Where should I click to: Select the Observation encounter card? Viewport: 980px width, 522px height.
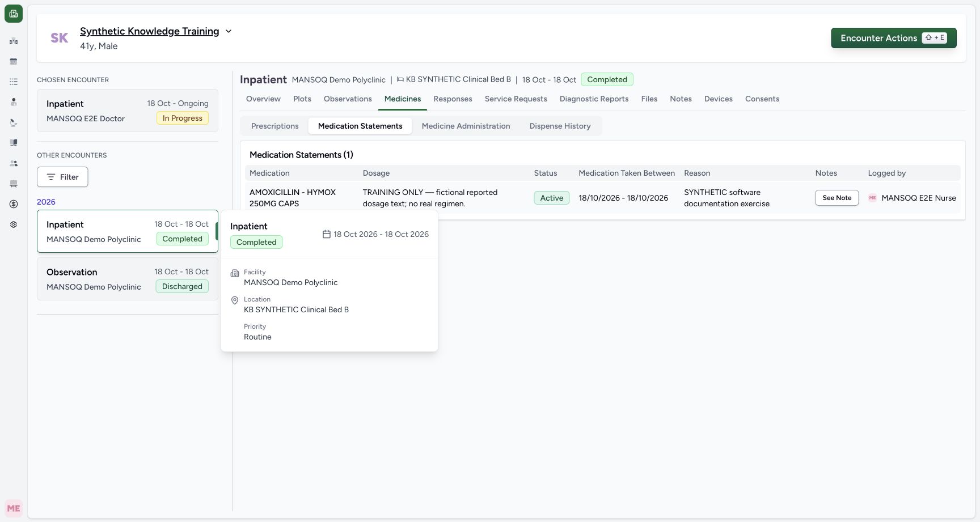tap(128, 279)
